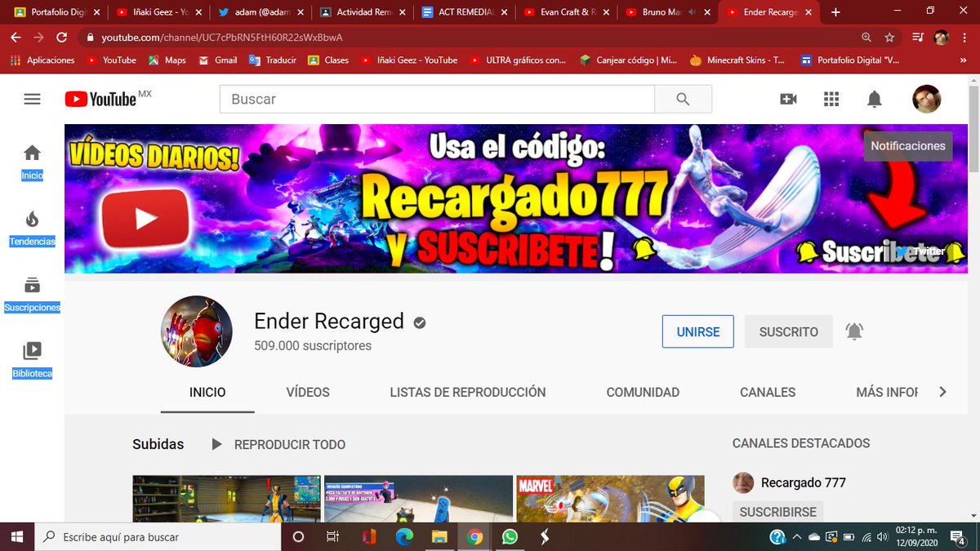Open a new tab with the plus button

[x=835, y=12]
